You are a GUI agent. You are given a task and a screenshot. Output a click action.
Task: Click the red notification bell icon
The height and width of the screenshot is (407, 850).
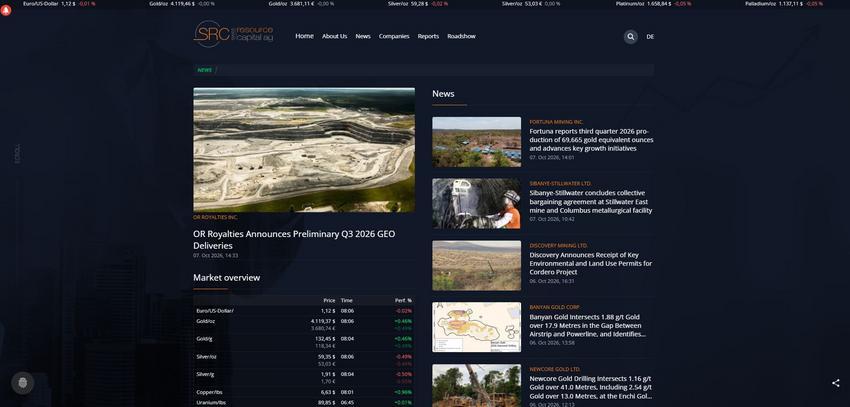[6, 10]
